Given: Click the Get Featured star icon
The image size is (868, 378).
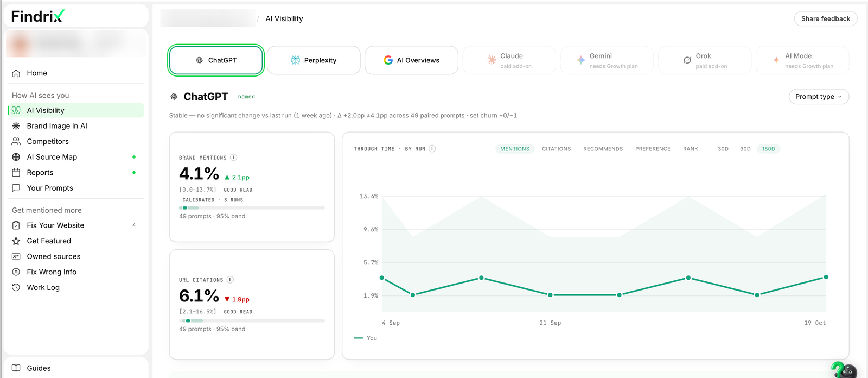Looking at the screenshot, I should [16, 241].
